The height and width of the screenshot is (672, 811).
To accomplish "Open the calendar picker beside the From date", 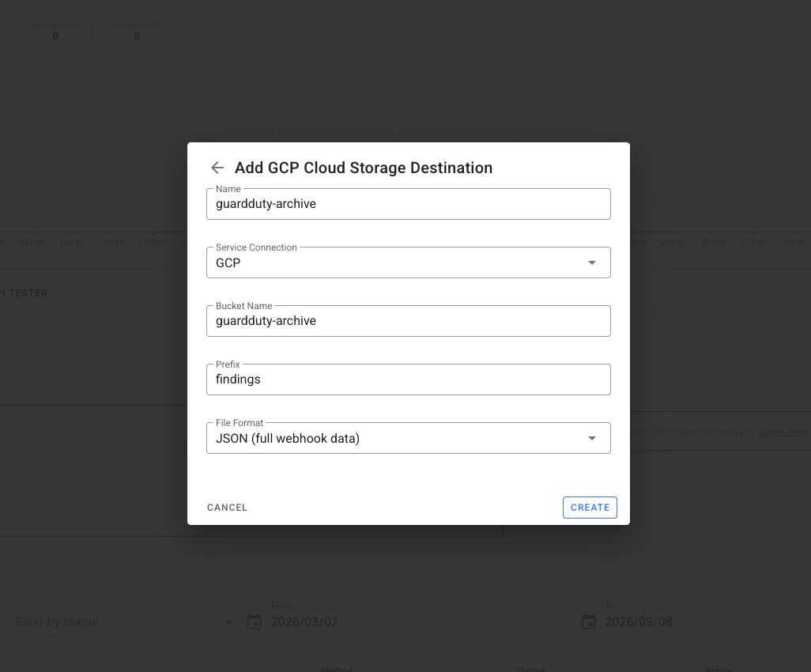I will [255, 622].
